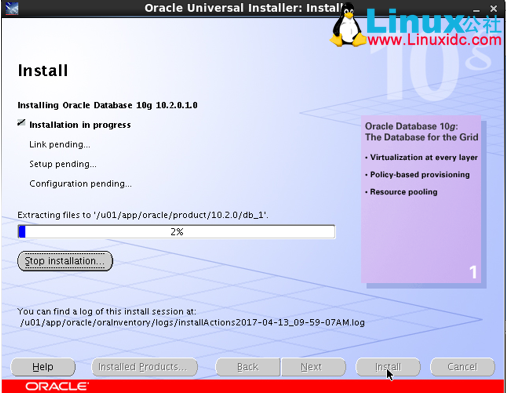
Task: Cancel the Oracle installation
Action: pos(462,367)
